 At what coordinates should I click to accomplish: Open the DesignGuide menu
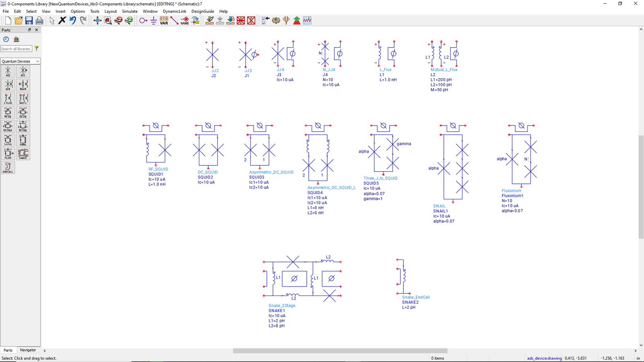click(203, 11)
